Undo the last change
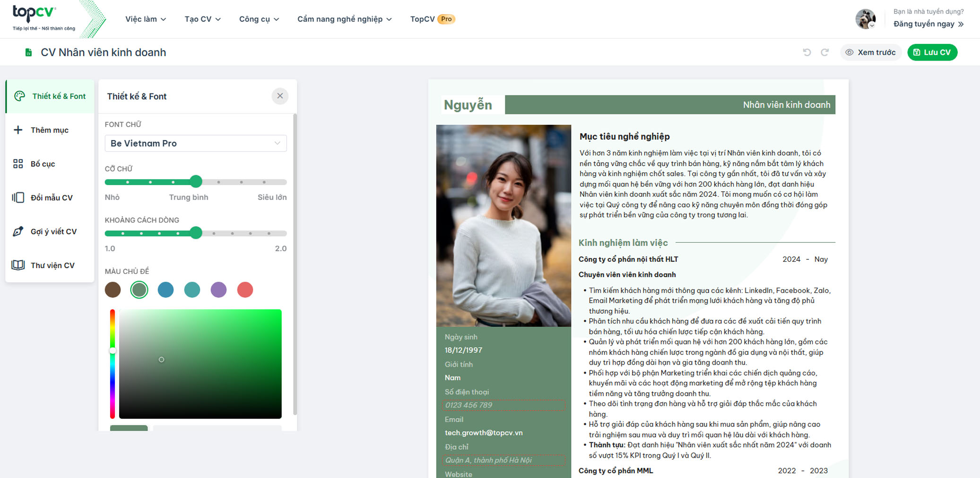This screenshot has height=478, width=980. point(807,52)
